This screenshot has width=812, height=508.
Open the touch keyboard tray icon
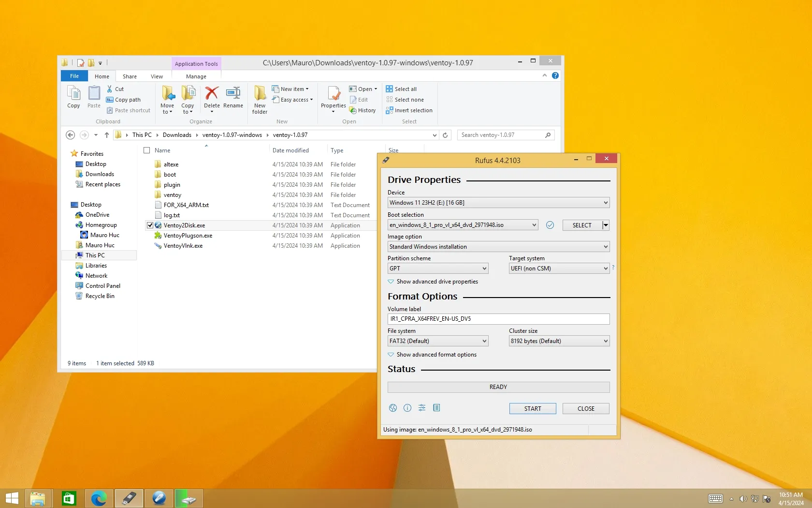pyautogui.click(x=716, y=499)
